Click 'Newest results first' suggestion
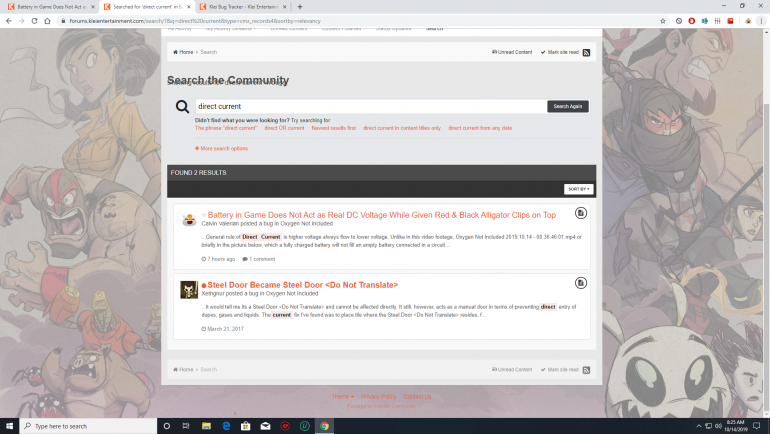This screenshot has width=770, height=434. [334, 128]
